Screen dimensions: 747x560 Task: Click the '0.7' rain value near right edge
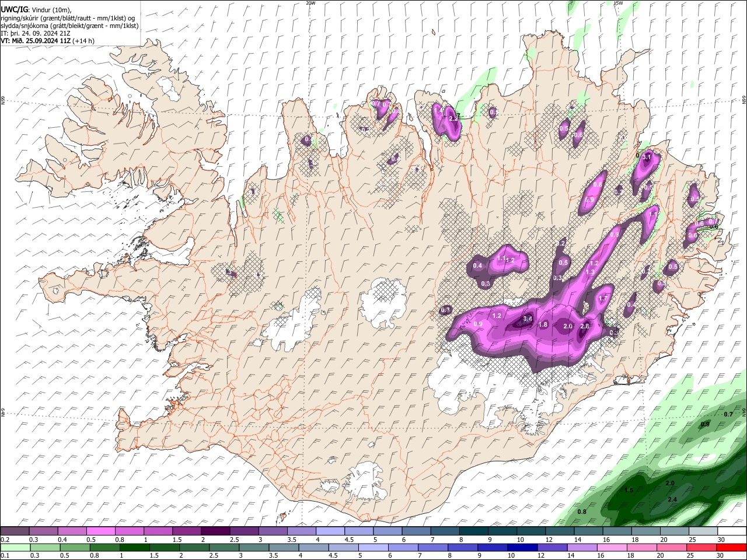728,414
